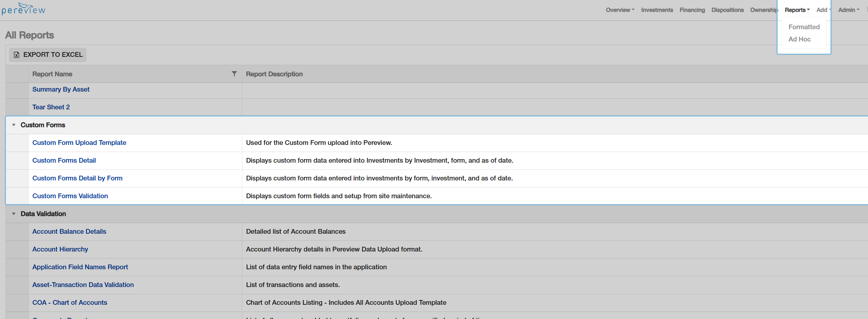868x319 pixels.
Task: Open the Overview dropdown menu
Action: click(620, 10)
